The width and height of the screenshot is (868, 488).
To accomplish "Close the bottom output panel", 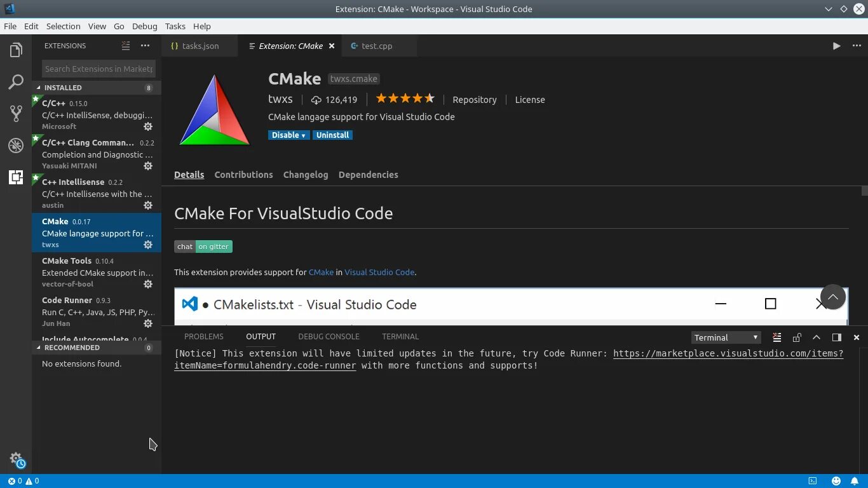I will 857,337.
